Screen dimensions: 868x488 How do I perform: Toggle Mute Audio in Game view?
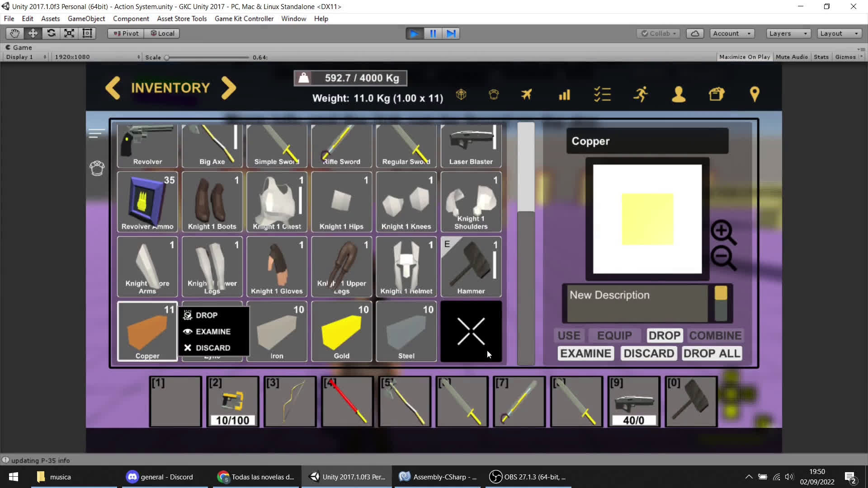tap(792, 56)
